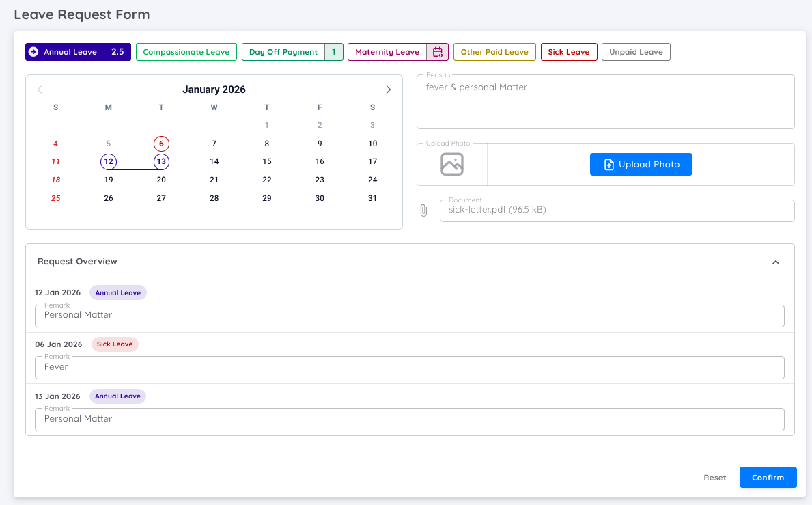
Task: Select the Sick Leave type
Action: tap(569, 51)
